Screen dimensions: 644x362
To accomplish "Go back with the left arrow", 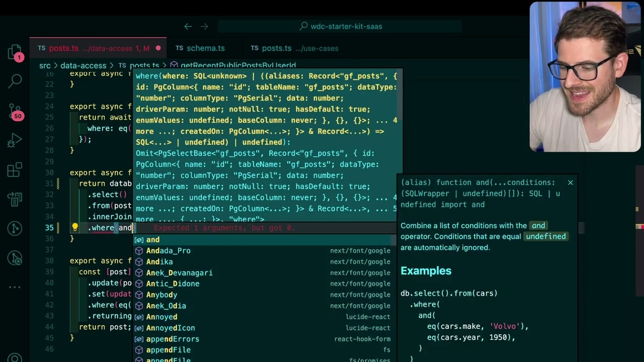I will click(188, 26).
